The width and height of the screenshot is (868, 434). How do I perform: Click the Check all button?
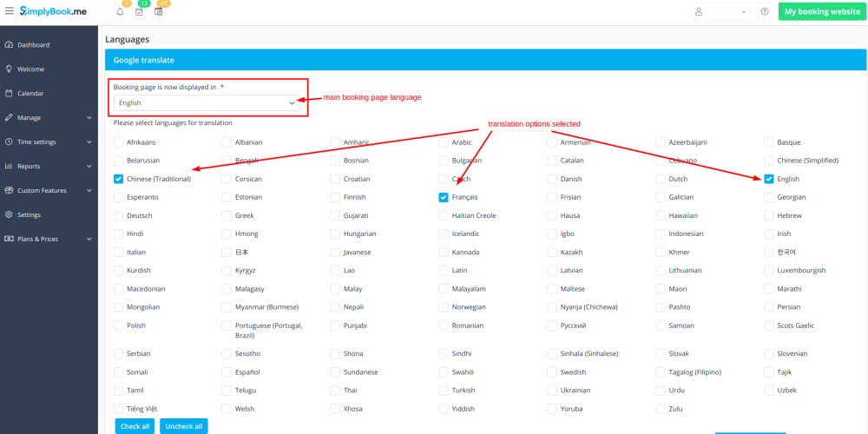135,426
